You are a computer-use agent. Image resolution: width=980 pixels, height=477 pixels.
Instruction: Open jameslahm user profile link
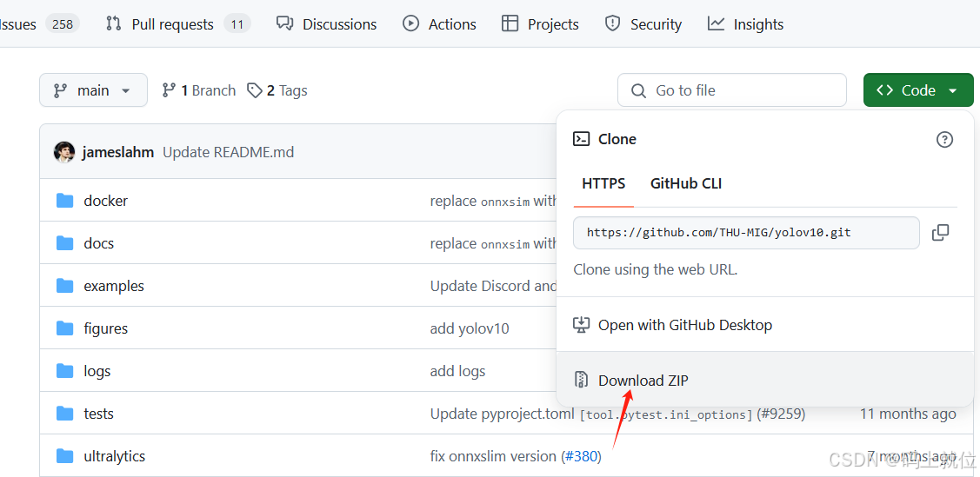coord(118,152)
